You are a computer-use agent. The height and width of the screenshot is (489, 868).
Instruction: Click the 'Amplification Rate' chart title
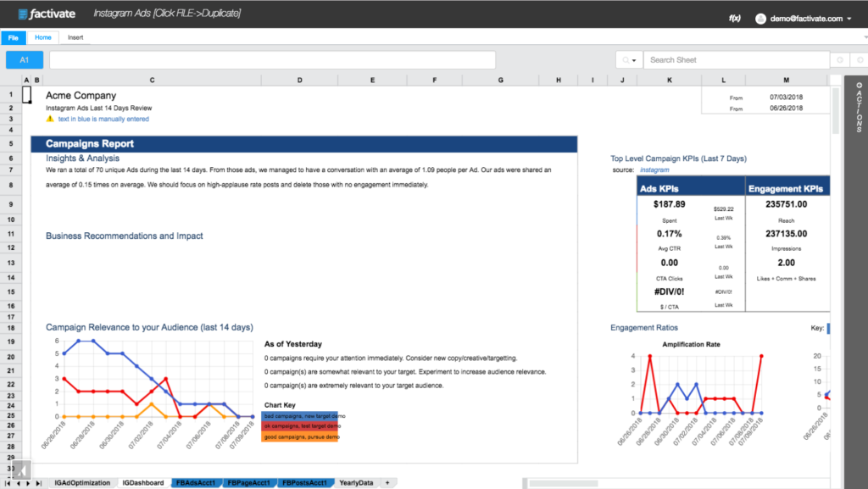(x=691, y=344)
